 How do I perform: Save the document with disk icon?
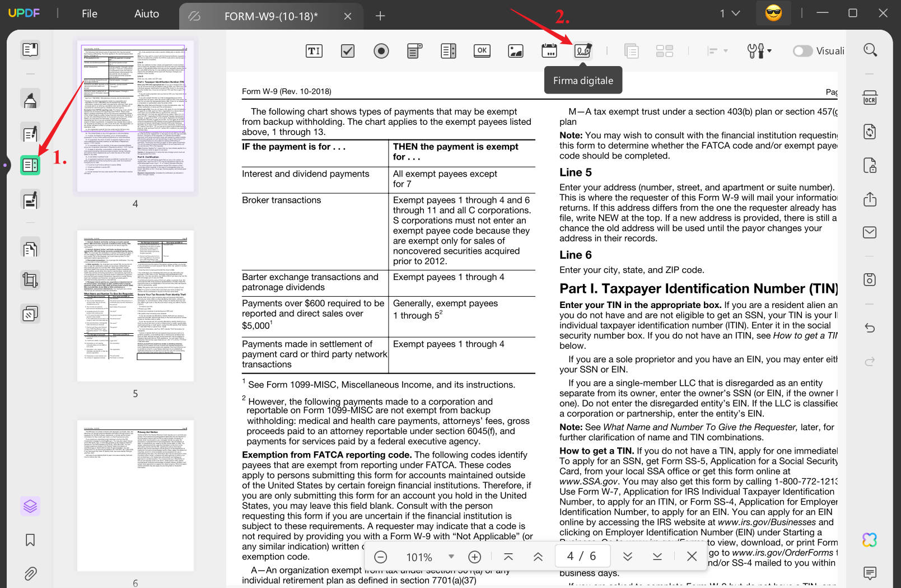(x=870, y=279)
